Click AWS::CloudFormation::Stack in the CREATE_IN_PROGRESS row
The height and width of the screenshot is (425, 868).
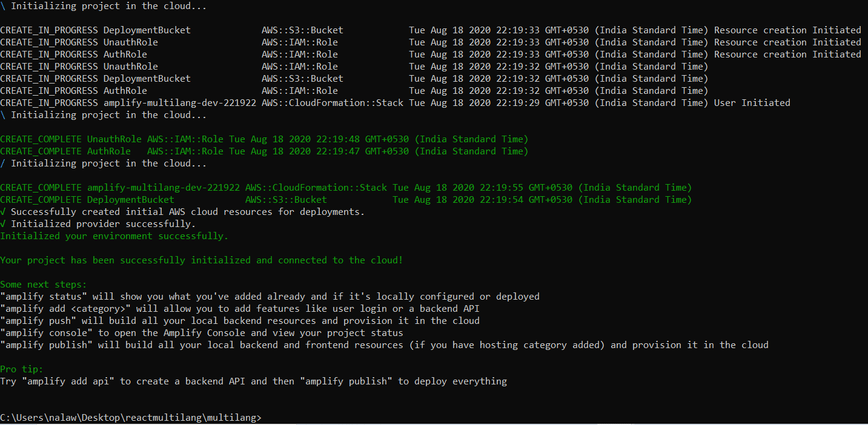332,103
